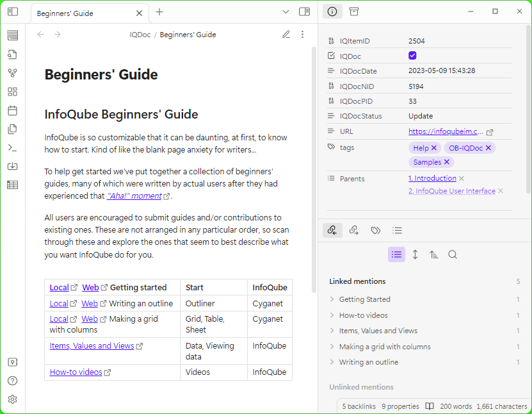
Task: Switch to the outline panel tab
Action: [398, 230]
